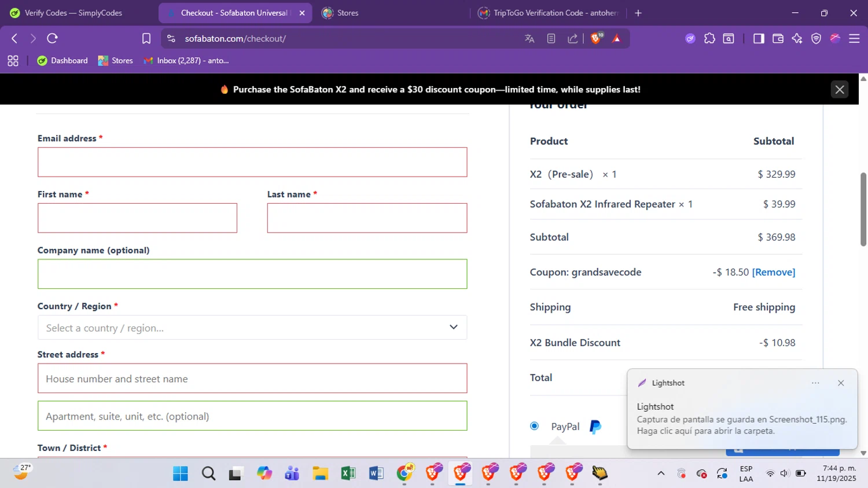Click the Street address field
868x488 pixels.
click(252, 379)
